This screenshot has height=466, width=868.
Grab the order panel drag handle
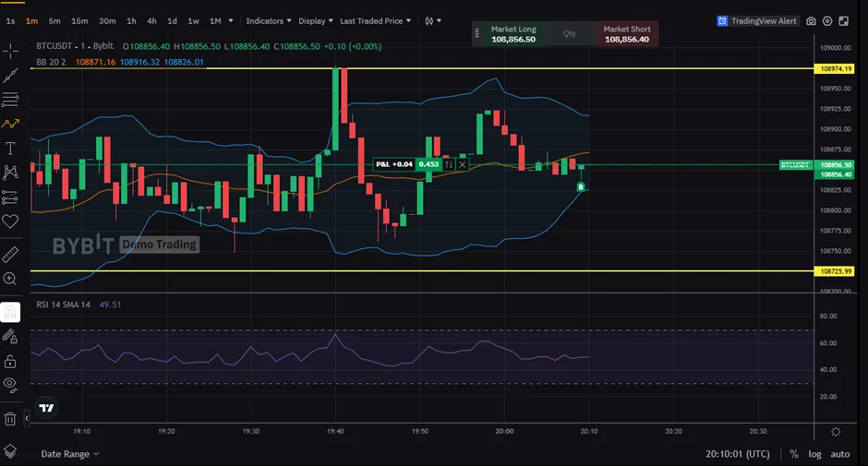click(x=476, y=34)
